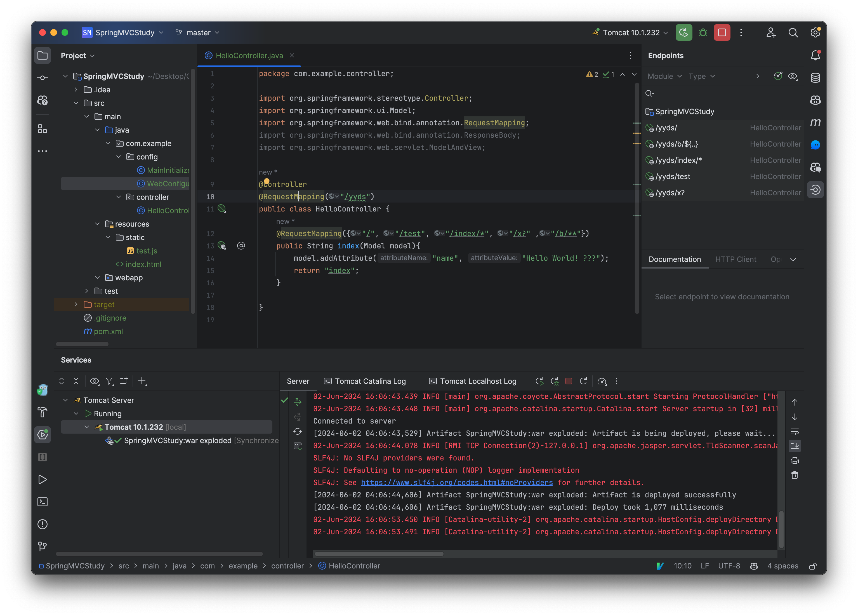
Task: Open the Tomcat 10.1.232 run configuration dropdown
Action: coord(630,32)
